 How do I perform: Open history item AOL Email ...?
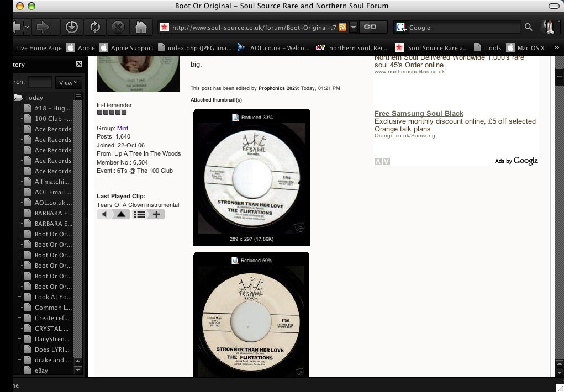tap(48, 192)
